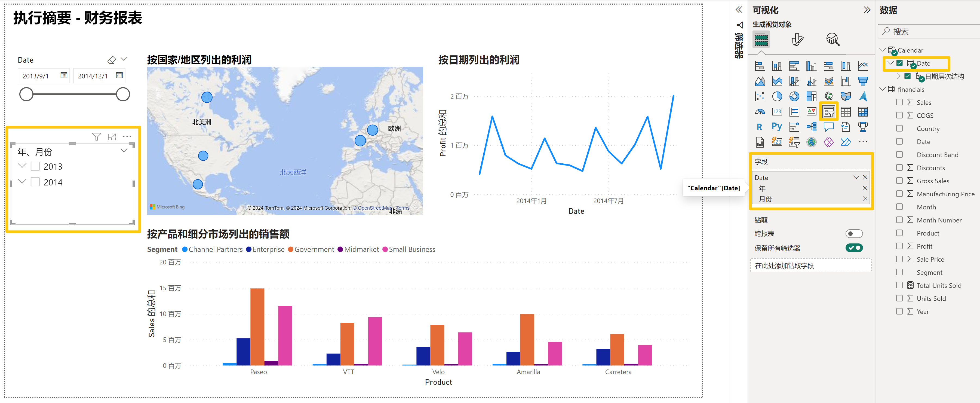The image size is (980, 403).
Task: Turn on the 跨报表 toggle
Action: [x=854, y=234]
